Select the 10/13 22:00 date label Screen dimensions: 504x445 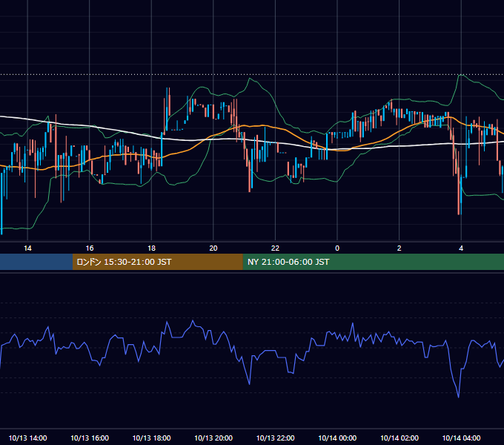(x=275, y=438)
